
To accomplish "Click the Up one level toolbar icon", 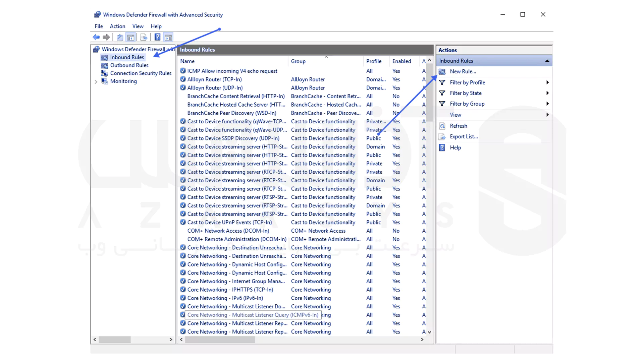I will click(x=120, y=37).
